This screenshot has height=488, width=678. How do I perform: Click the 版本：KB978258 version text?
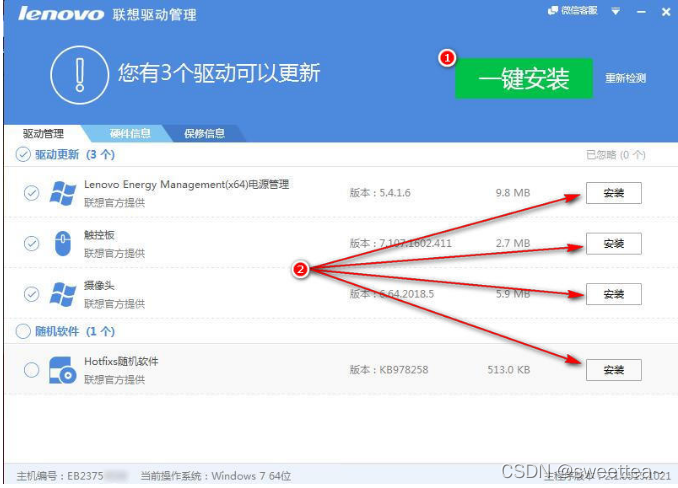pyautogui.click(x=389, y=370)
